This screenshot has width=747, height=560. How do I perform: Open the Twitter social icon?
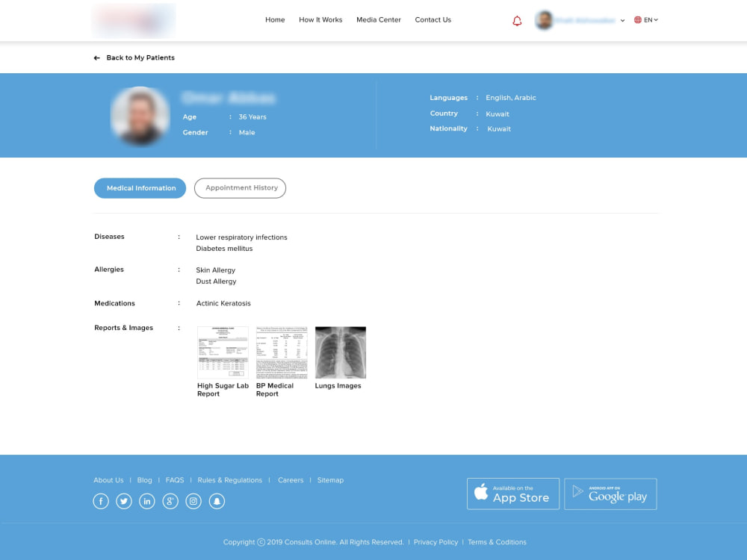coord(124,501)
